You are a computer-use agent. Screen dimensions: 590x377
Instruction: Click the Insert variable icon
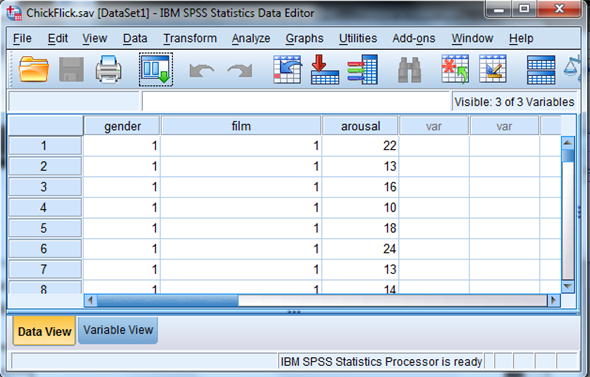point(493,69)
